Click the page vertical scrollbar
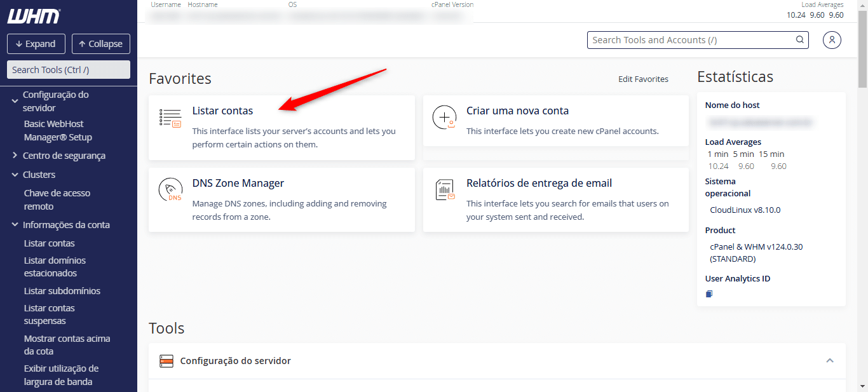868x392 pixels. coord(862,191)
